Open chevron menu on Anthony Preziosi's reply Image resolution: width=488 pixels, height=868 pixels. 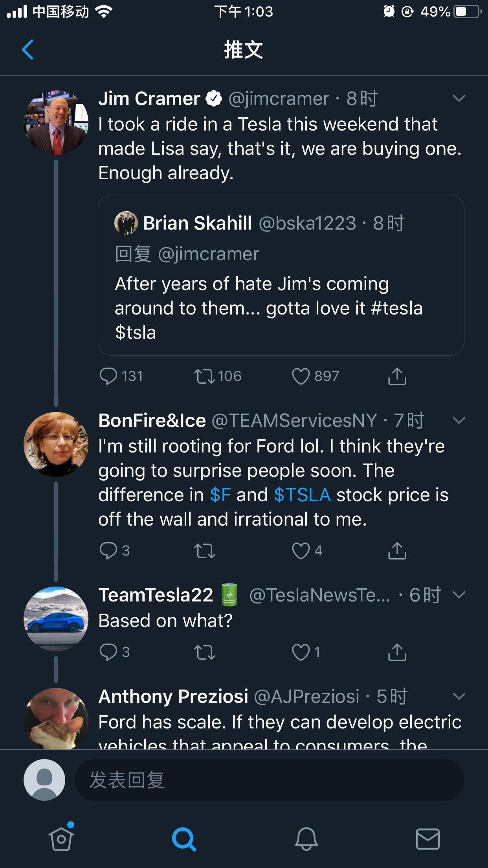pos(459,697)
